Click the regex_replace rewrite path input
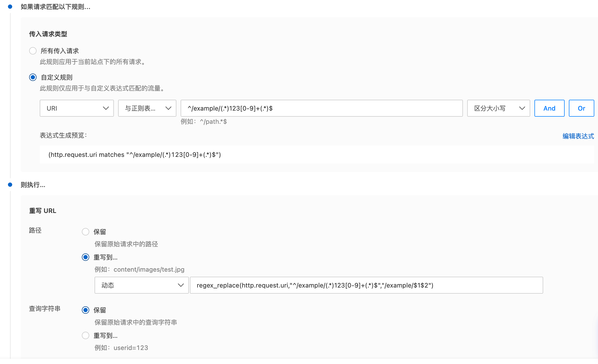 click(366, 285)
